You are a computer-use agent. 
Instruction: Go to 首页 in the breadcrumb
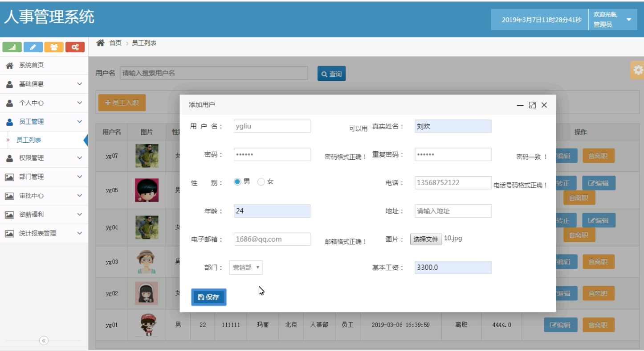coord(115,43)
